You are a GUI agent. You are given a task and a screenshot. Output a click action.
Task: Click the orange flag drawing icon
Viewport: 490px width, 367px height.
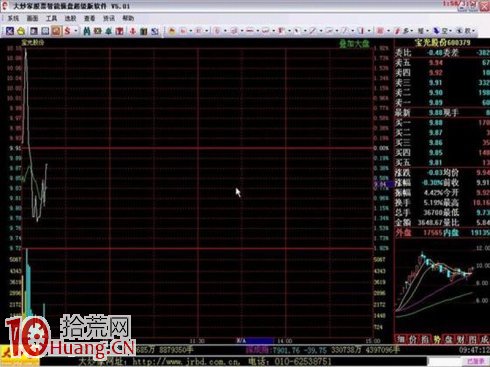pyautogui.click(x=172, y=31)
